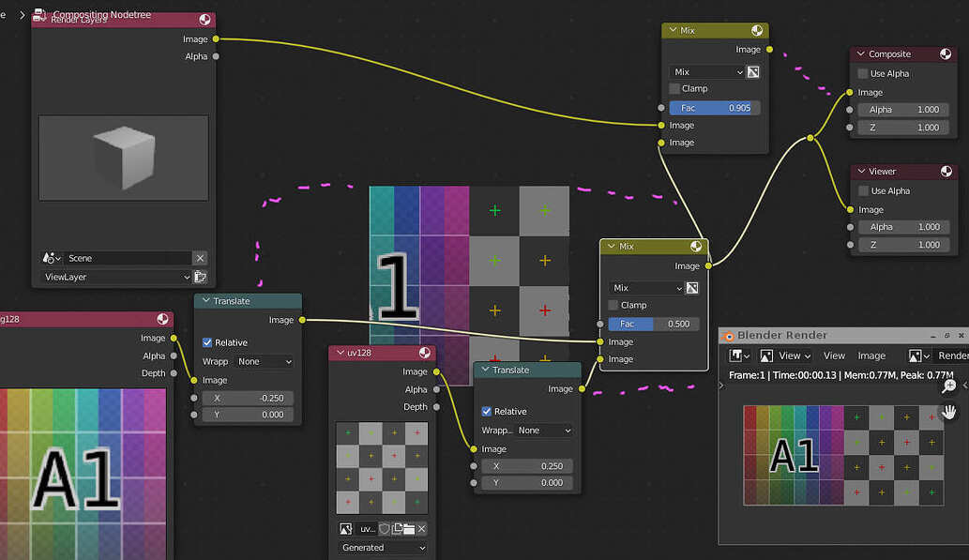The image size is (969, 560).
Task: Click the Compositing Nodetree breadcrumb icon
Action: click(x=39, y=14)
